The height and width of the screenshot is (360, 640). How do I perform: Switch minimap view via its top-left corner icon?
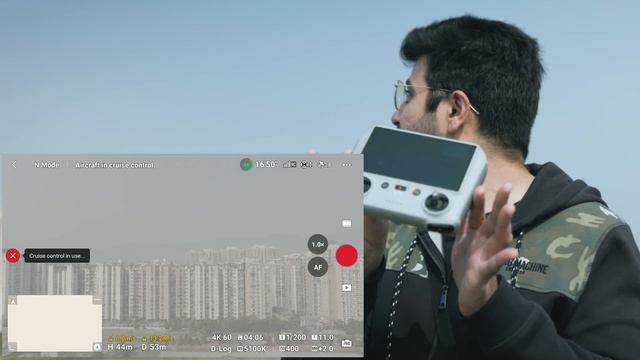(x=13, y=301)
